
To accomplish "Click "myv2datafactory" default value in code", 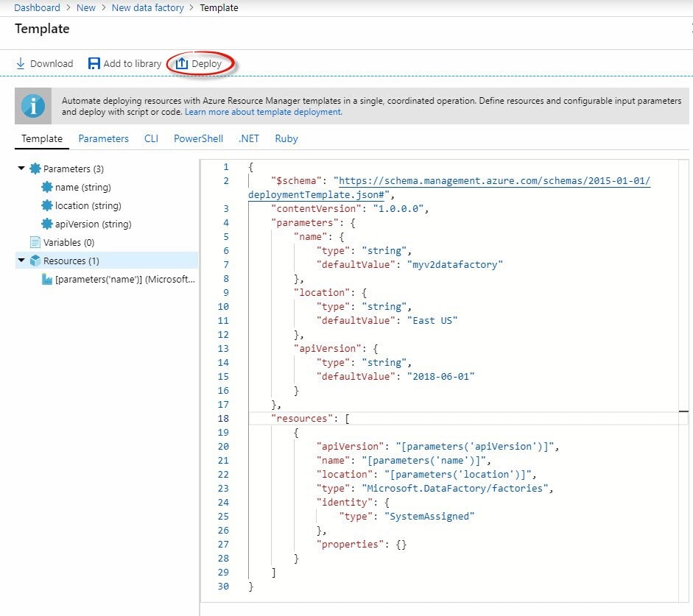I will tap(455, 264).
